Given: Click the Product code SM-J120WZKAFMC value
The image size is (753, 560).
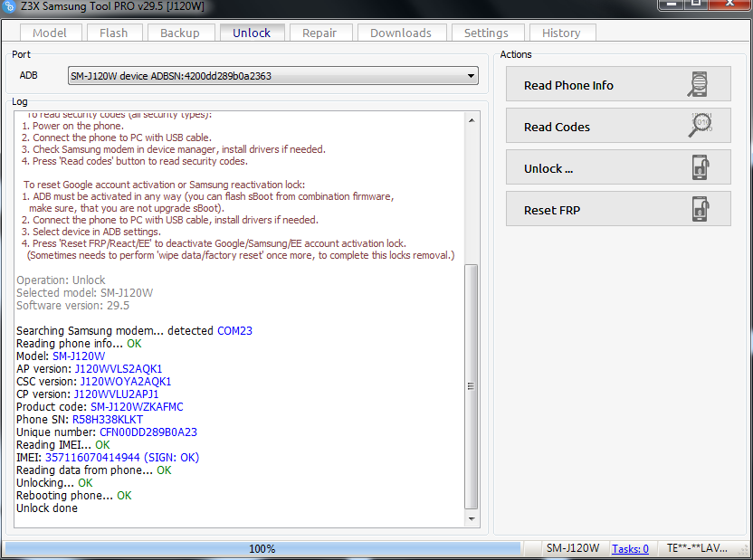Looking at the screenshot, I should [137, 406].
